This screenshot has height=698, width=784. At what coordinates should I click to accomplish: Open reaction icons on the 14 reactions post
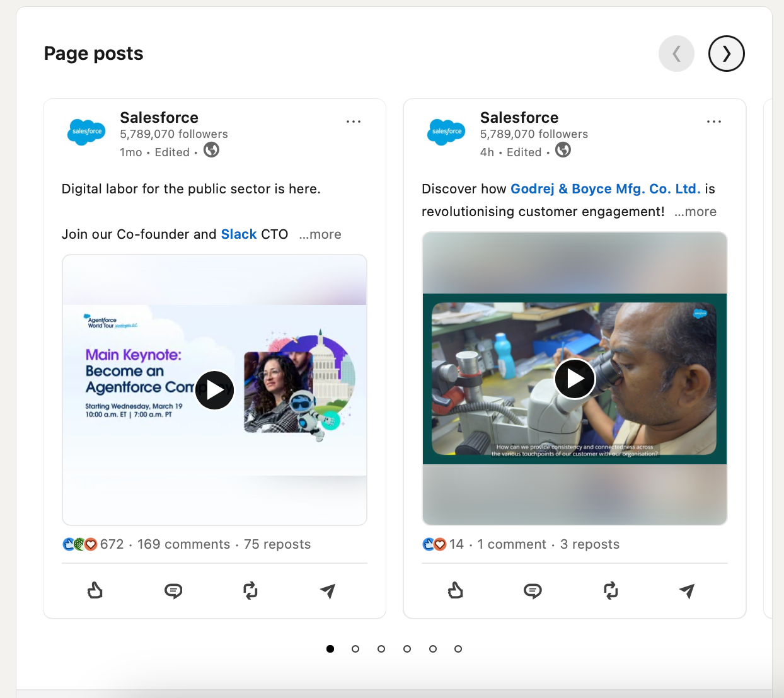tap(434, 544)
